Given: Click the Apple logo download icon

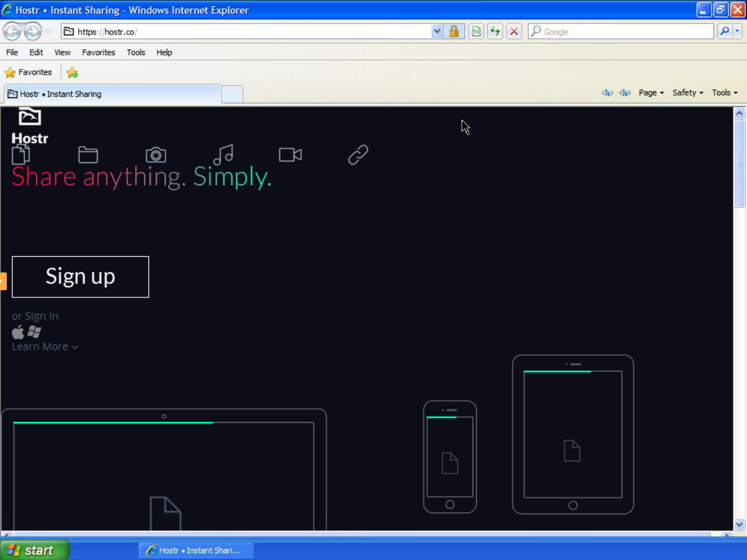Looking at the screenshot, I should click(18, 332).
